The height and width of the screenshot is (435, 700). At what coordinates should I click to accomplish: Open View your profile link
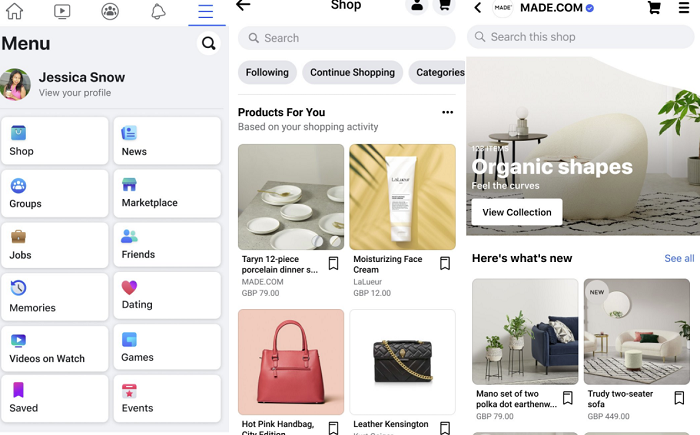coord(75,93)
